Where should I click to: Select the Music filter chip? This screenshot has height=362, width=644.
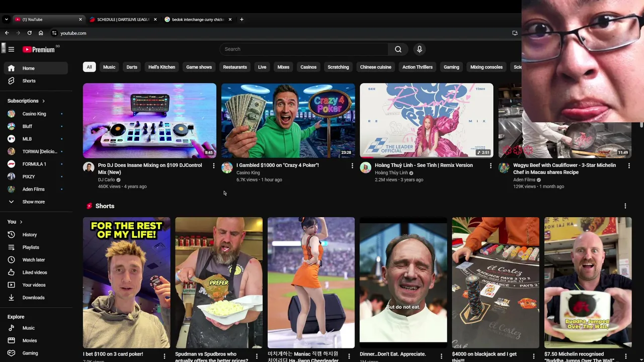pyautogui.click(x=109, y=67)
